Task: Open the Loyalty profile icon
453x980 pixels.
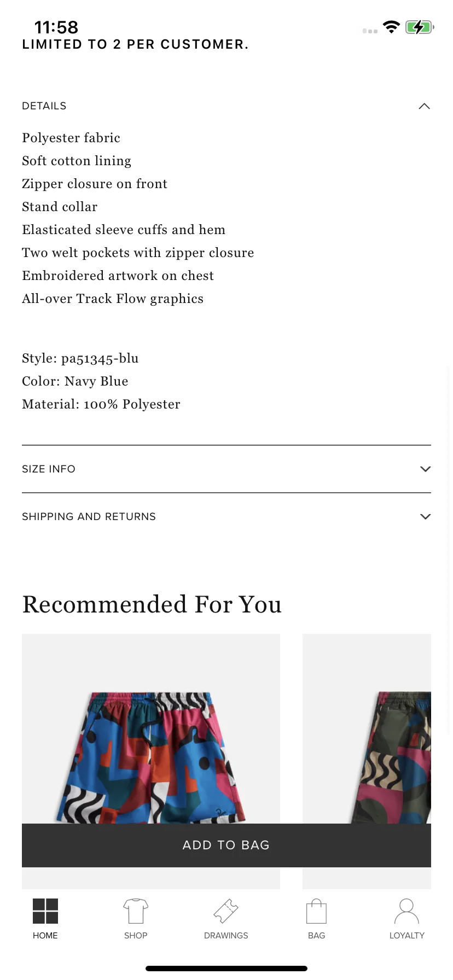Action: coord(406,911)
